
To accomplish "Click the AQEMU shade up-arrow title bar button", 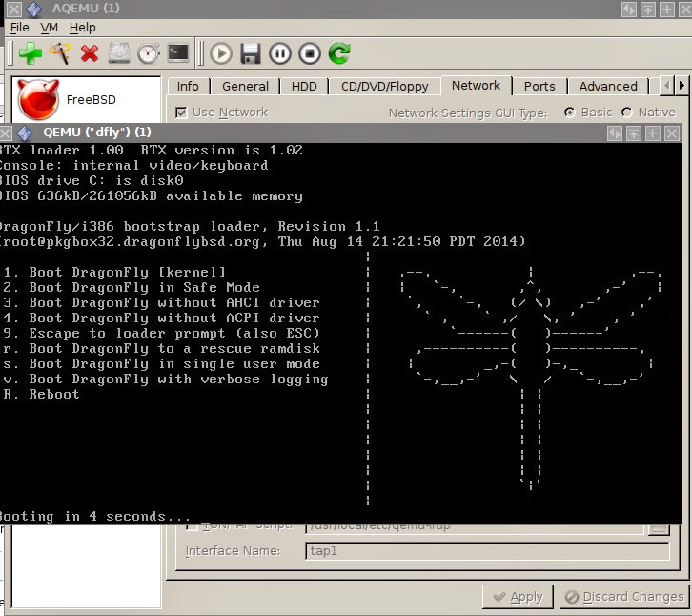I will pos(647,9).
